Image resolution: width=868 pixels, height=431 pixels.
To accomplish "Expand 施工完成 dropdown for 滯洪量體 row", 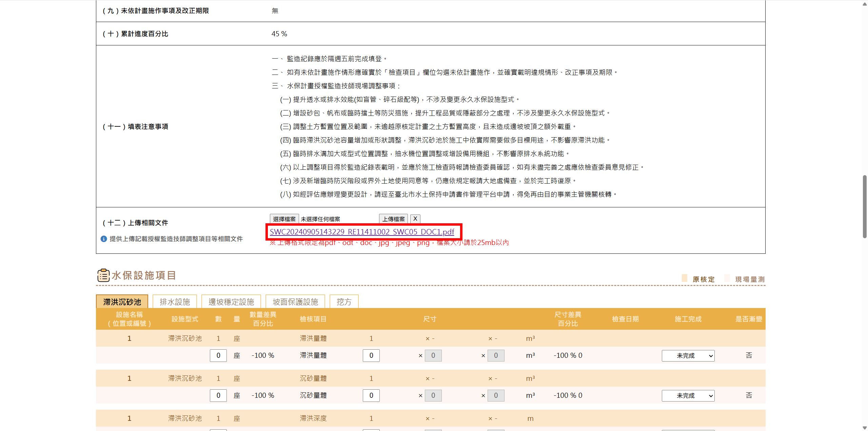I will 688,355.
